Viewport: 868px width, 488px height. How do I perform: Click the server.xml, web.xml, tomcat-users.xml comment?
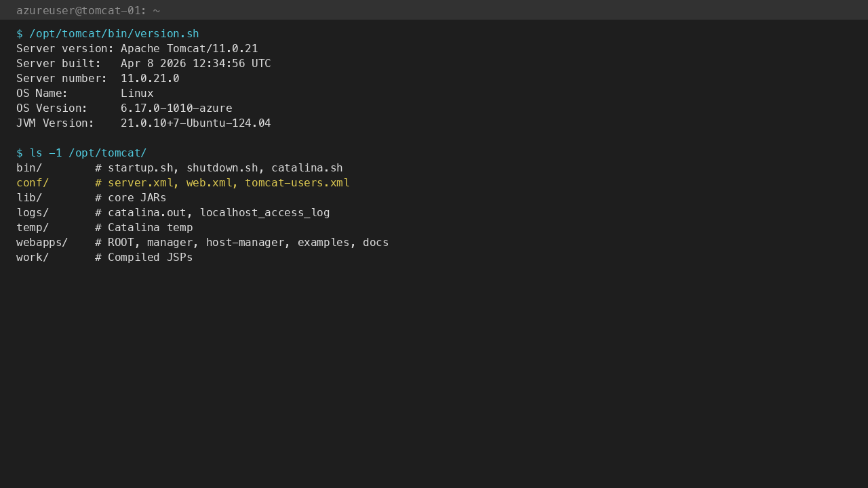[x=222, y=183]
